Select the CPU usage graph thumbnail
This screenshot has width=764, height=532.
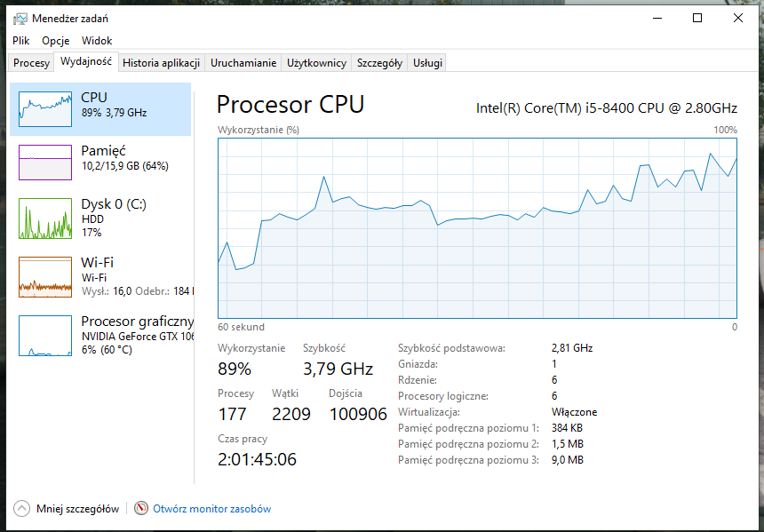click(x=45, y=109)
